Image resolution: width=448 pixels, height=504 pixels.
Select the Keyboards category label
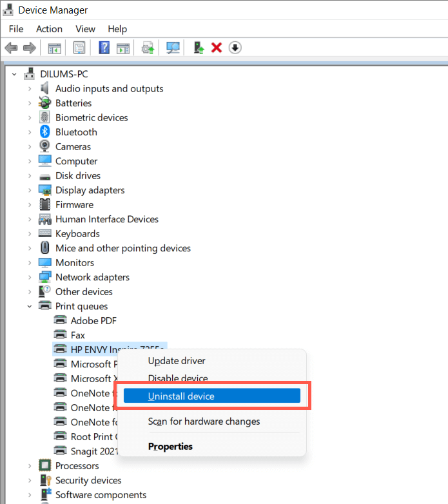[x=77, y=234]
